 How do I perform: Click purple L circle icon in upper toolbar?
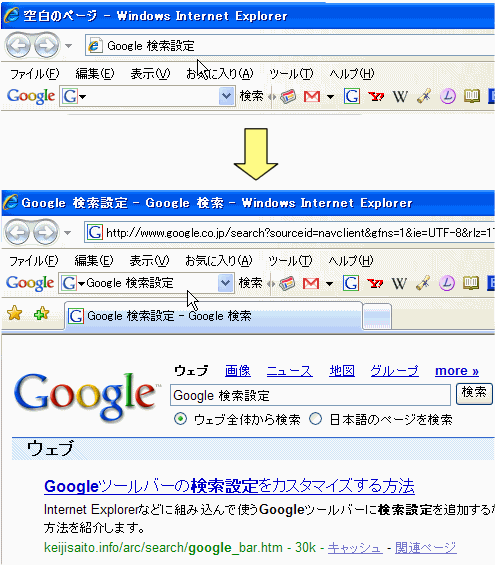tap(448, 96)
